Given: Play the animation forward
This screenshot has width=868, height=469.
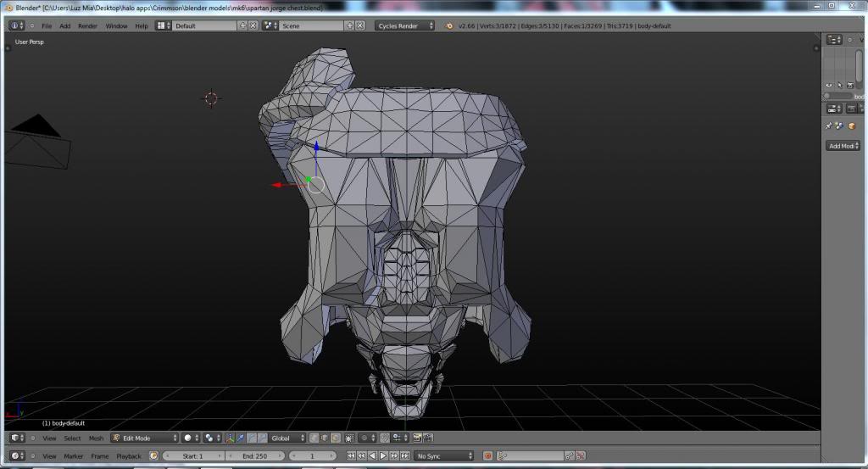Looking at the screenshot, I should (x=383, y=455).
